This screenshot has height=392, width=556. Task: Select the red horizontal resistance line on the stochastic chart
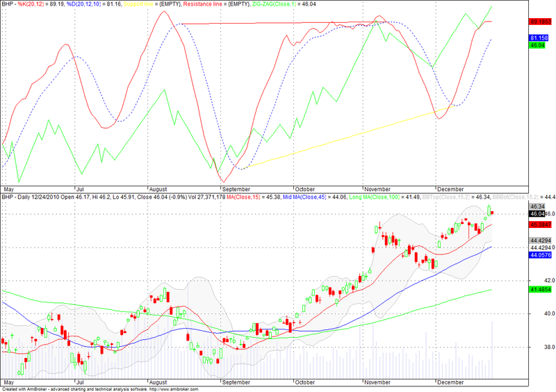pyautogui.click(x=284, y=23)
